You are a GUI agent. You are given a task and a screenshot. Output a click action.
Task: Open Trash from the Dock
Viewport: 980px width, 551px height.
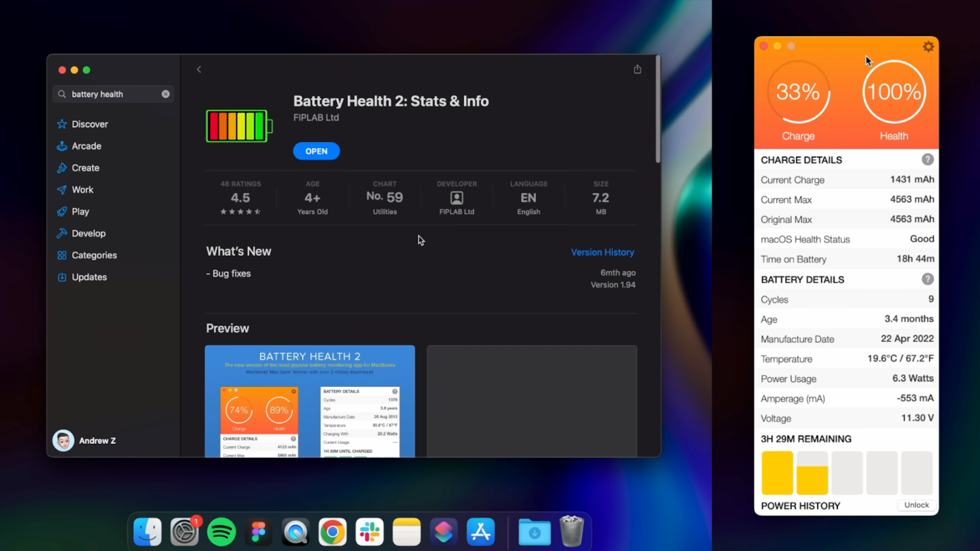coord(571,531)
